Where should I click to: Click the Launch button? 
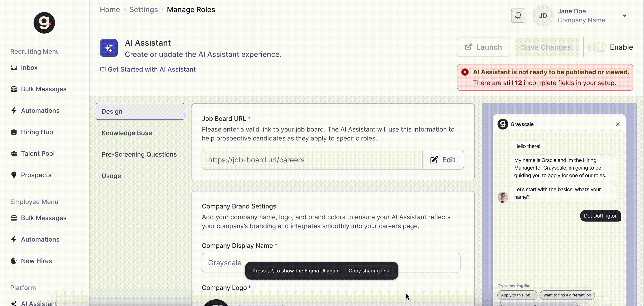(x=483, y=47)
